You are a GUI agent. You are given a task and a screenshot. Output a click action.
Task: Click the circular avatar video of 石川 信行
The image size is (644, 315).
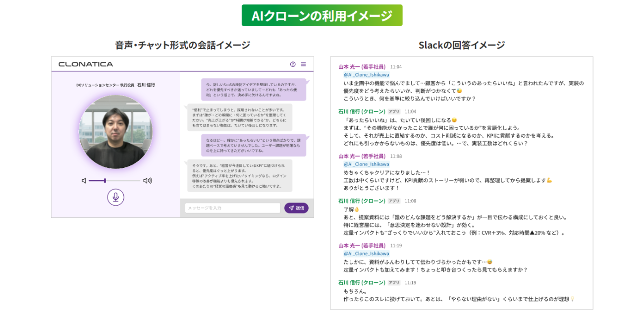pos(115,132)
